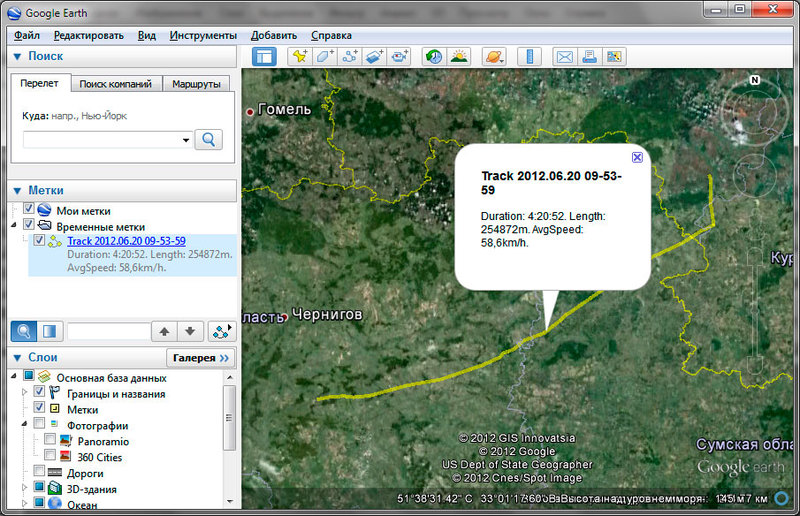
Task: Move selected item up with the up arrow
Action: coord(164,332)
